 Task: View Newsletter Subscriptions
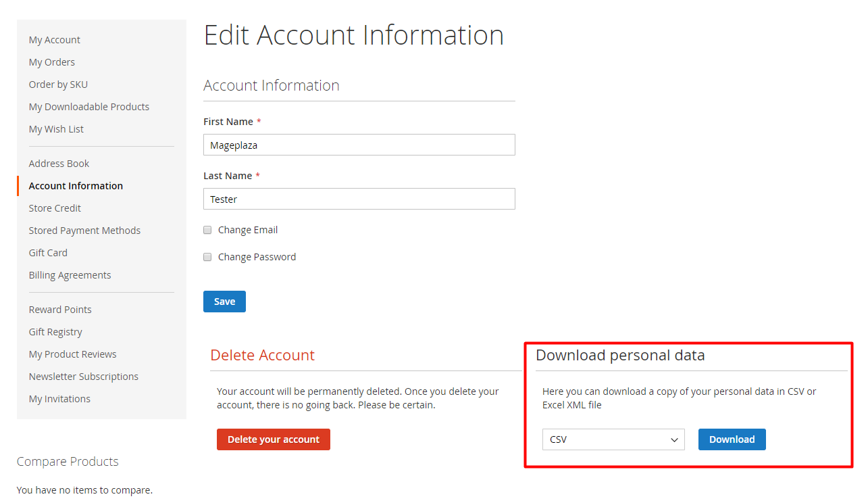pos(83,377)
